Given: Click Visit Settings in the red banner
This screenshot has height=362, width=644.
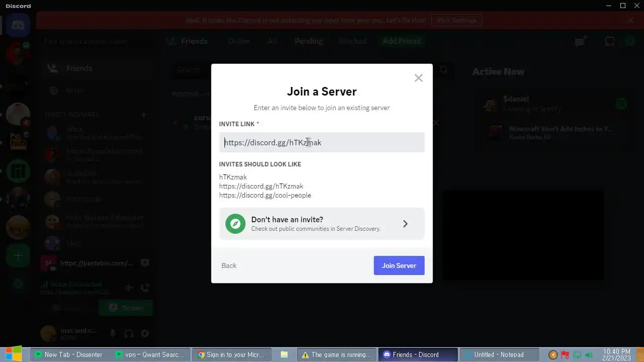Looking at the screenshot, I should click(456, 20).
